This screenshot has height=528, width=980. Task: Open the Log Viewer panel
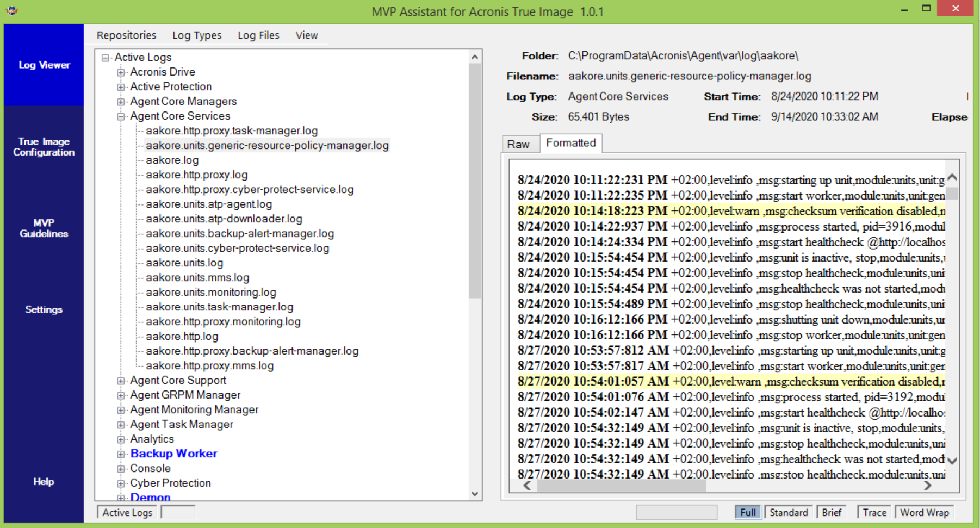[x=43, y=65]
